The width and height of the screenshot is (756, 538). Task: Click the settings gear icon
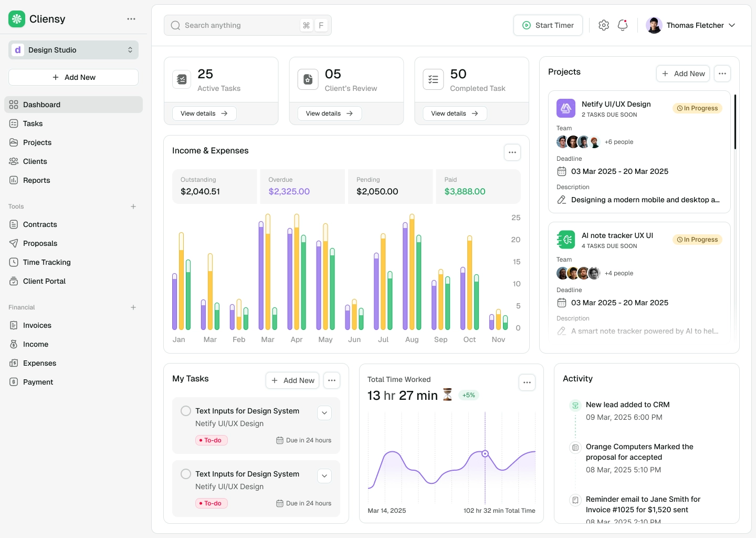point(603,25)
